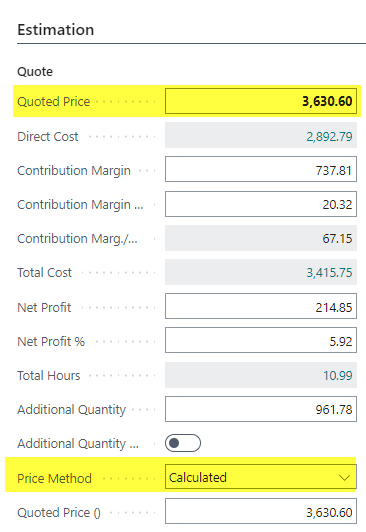Viewport: 366px width, 532px height.
Task: Open the Total Hours value 10.99
Action: tap(337, 375)
